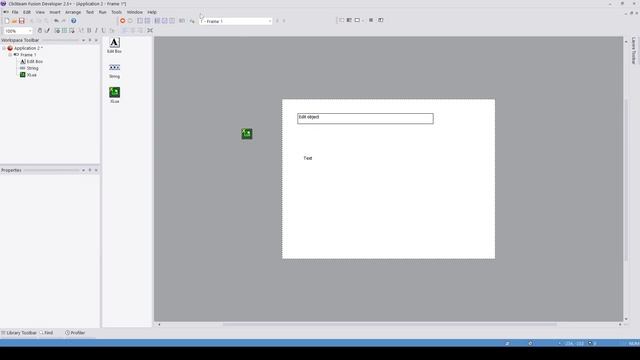
Task: Open the Run menu
Action: point(102,12)
